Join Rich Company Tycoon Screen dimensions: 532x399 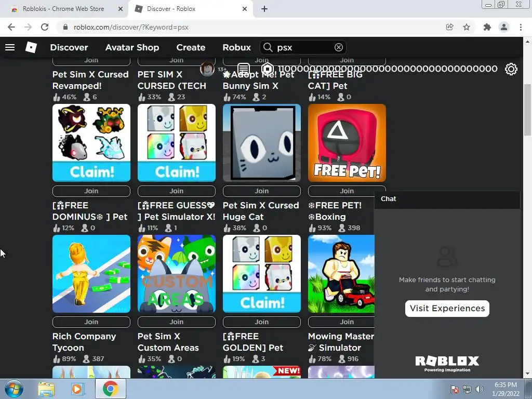91,322
